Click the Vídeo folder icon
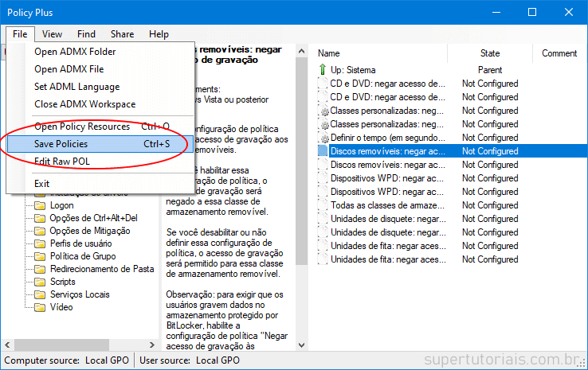 39,307
